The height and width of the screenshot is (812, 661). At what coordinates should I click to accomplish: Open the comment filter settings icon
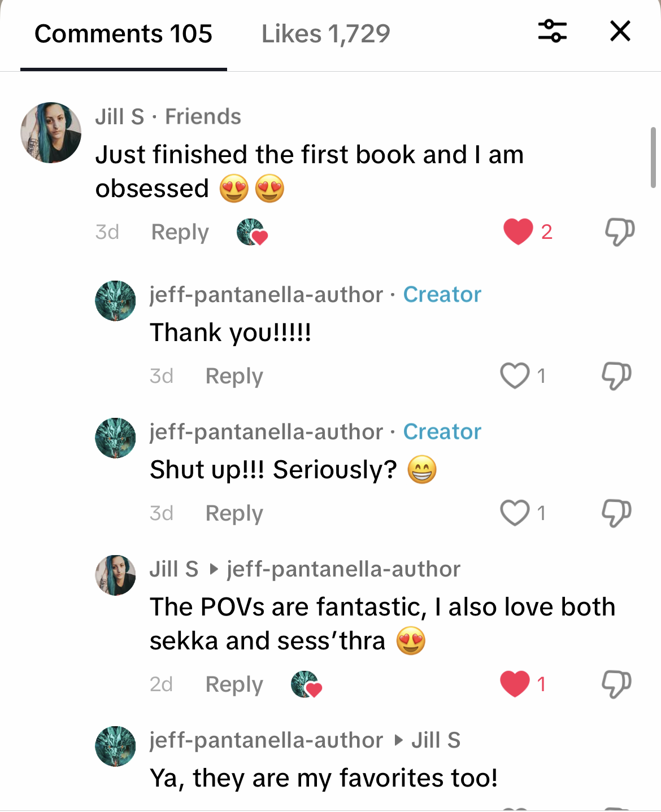[x=552, y=31]
